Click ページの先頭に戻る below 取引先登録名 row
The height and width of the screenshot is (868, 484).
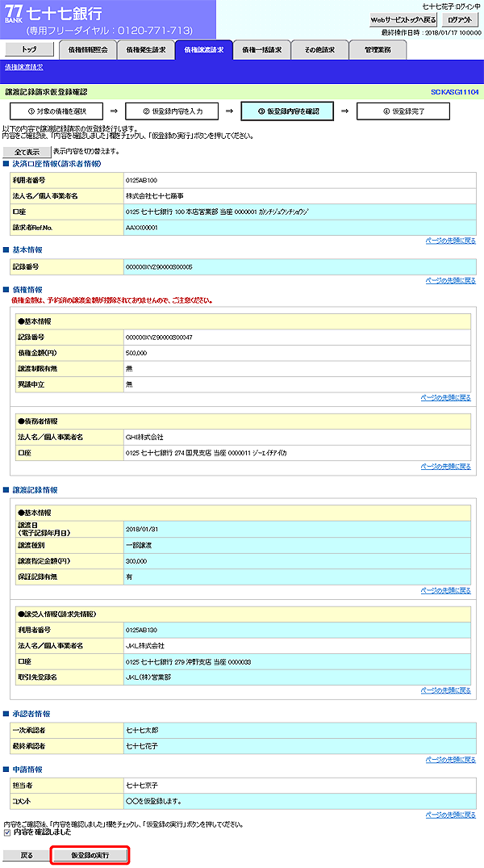point(446,690)
